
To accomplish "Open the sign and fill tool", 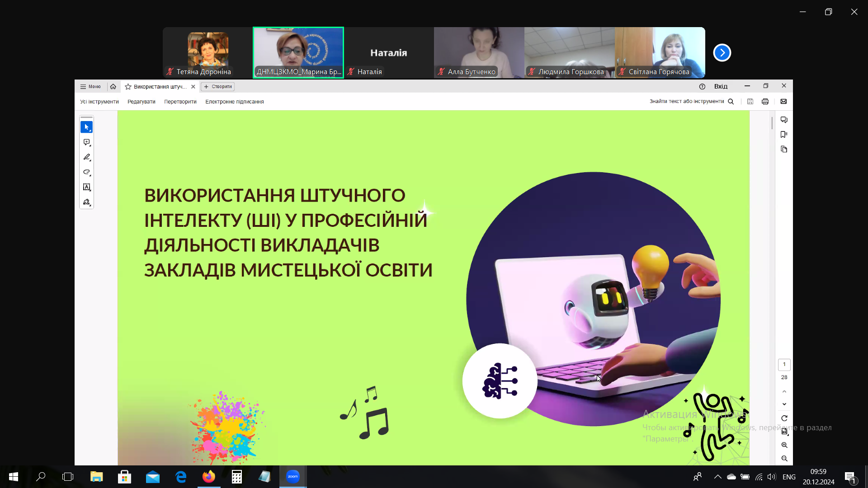I will click(x=86, y=202).
